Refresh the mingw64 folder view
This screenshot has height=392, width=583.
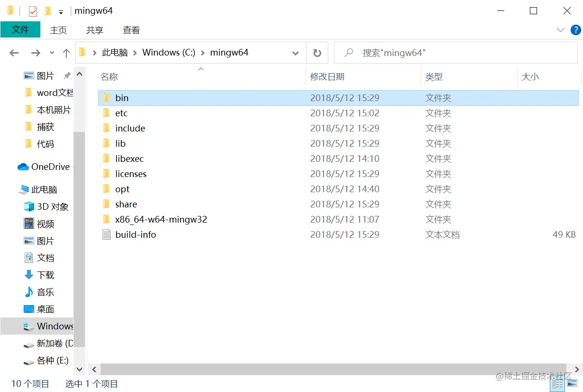(x=317, y=53)
